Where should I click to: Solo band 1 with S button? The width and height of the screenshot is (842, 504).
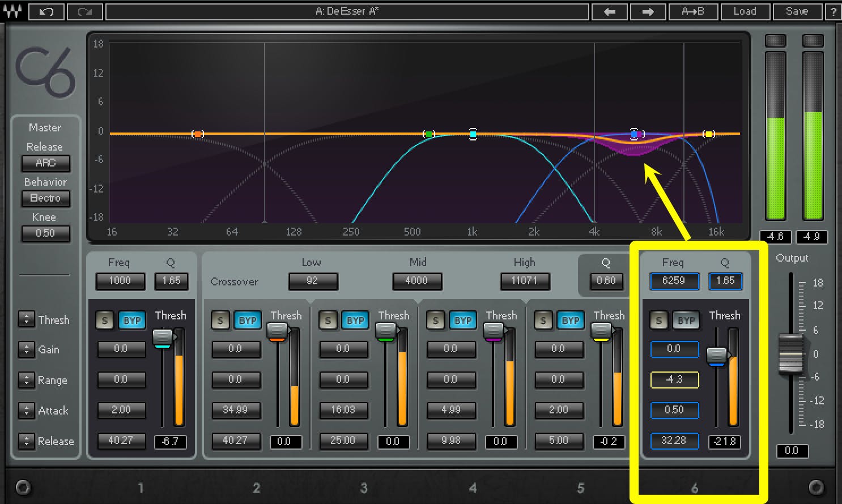click(104, 321)
